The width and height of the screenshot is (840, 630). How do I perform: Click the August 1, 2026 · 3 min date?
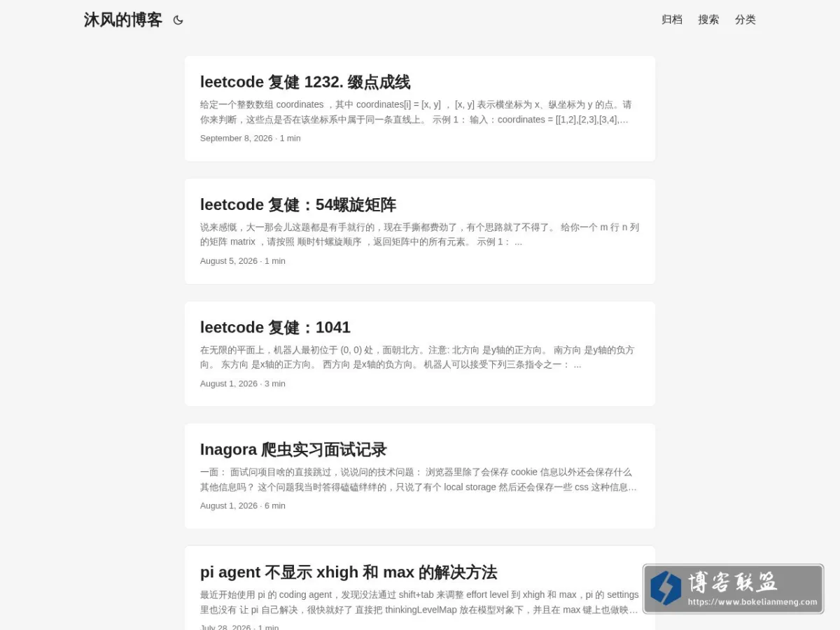coord(243,383)
